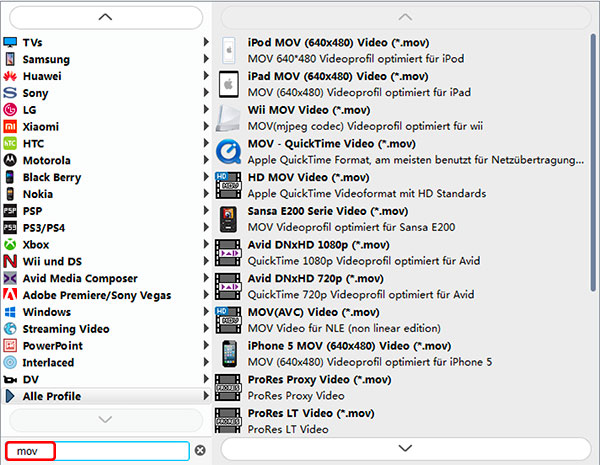Click the PowerPoint icon

point(10,345)
